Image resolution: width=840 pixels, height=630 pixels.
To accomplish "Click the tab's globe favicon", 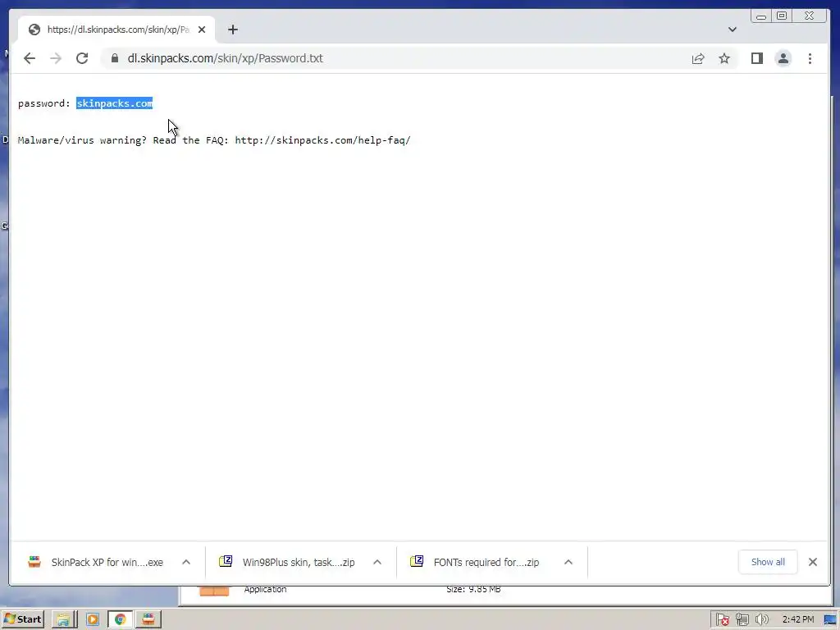I will 34,30.
